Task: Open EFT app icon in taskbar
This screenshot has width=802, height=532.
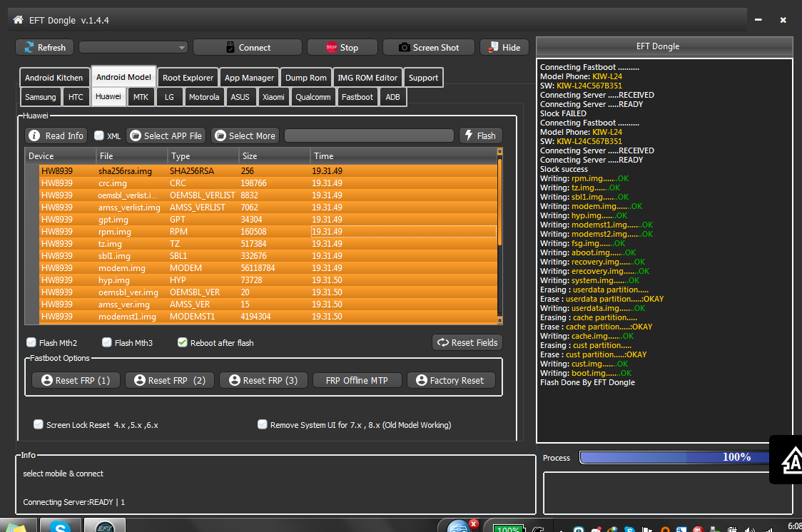Action: (x=104, y=526)
